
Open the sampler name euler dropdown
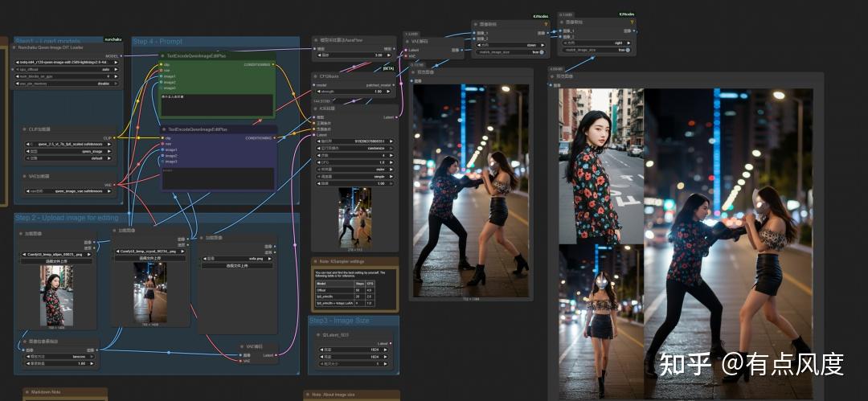[x=354, y=169]
